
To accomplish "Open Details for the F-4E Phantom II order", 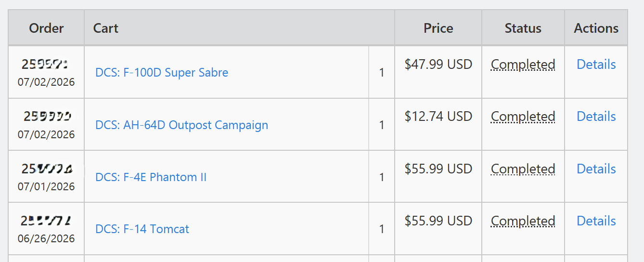I will pyautogui.click(x=596, y=169).
